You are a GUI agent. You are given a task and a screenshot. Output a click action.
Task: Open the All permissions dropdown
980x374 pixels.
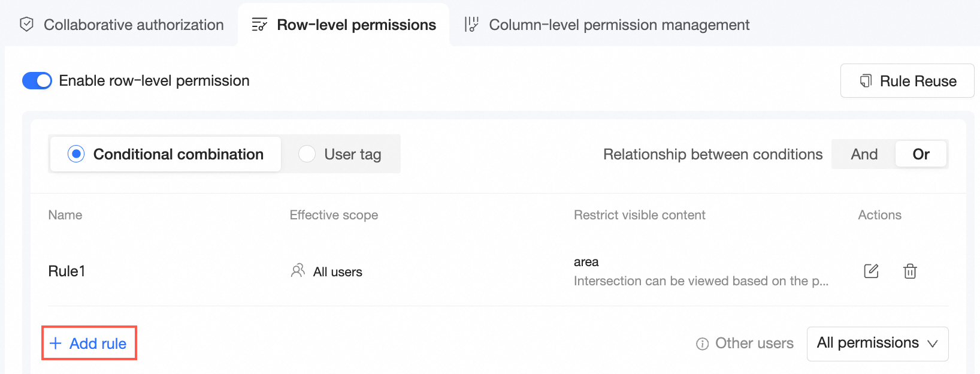pos(877,343)
